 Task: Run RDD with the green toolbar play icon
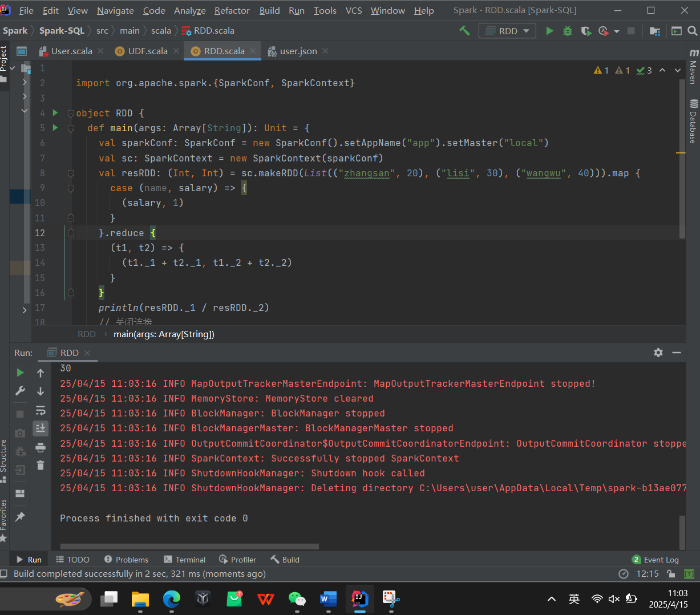(x=549, y=31)
